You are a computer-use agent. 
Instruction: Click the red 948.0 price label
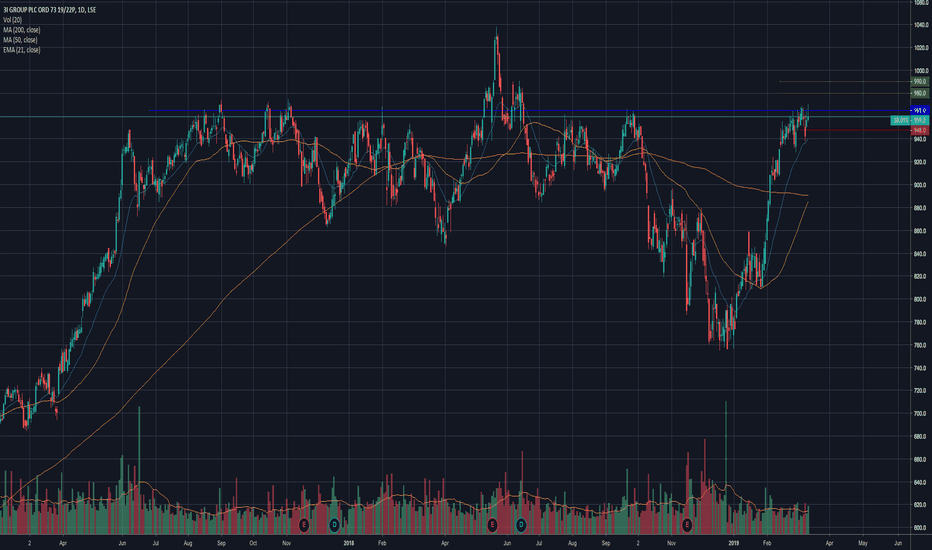click(920, 130)
